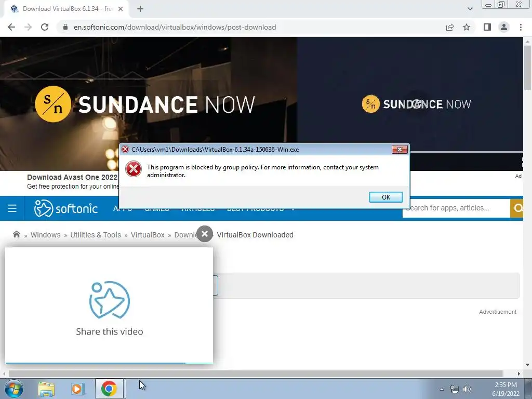Share this page using the share icon

pyautogui.click(x=450, y=27)
